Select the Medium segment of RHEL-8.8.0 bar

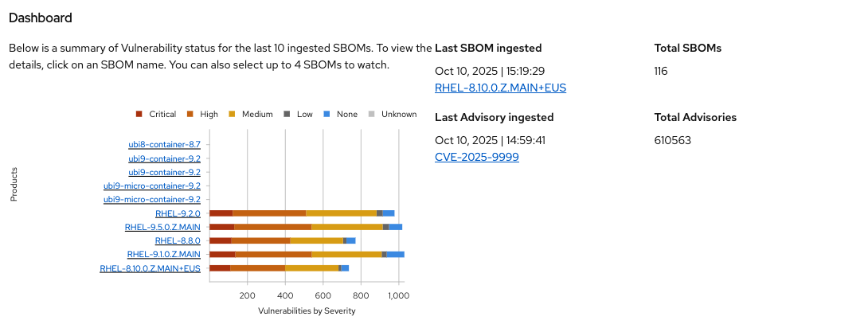tap(316, 240)
